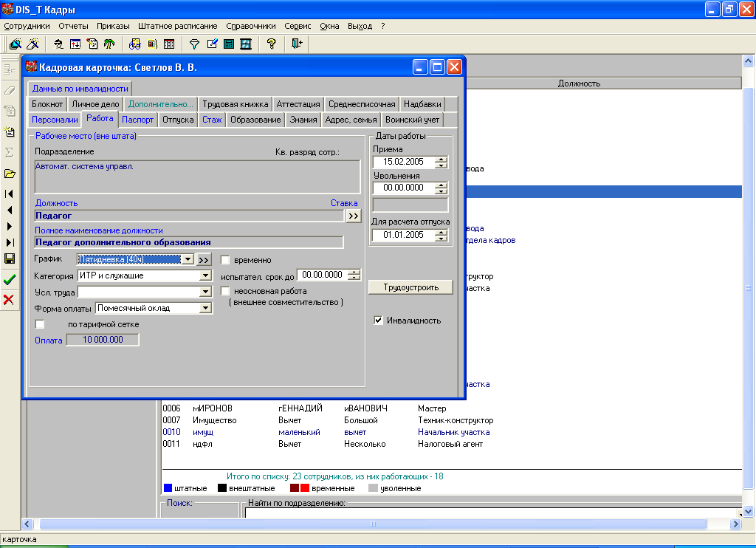Click the palm tree vacation icon

point(109,44)
